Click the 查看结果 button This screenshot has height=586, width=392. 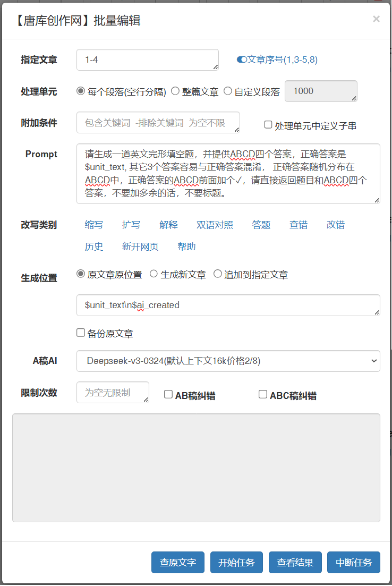coord(295,563)
